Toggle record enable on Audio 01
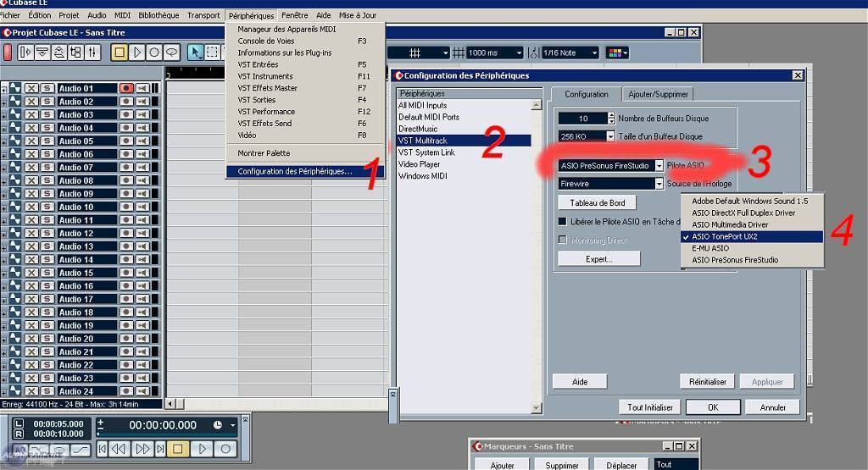The height and width of the screenshot is (470, 868). (x=126, y=88)
